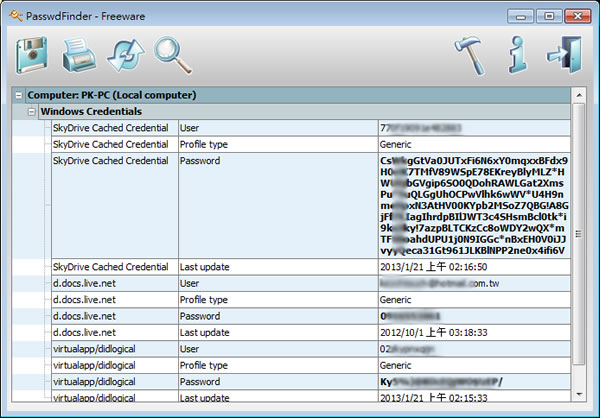The height and width of the screenshot is (418, 600).
Task: Click the scrollbar up arrow
Action: coord(578,96)
